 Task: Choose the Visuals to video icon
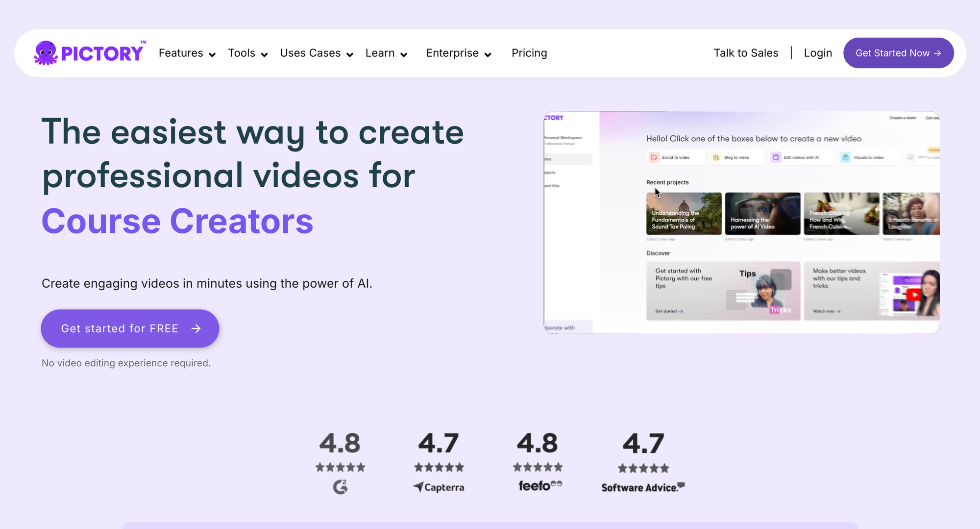point(845,157)
